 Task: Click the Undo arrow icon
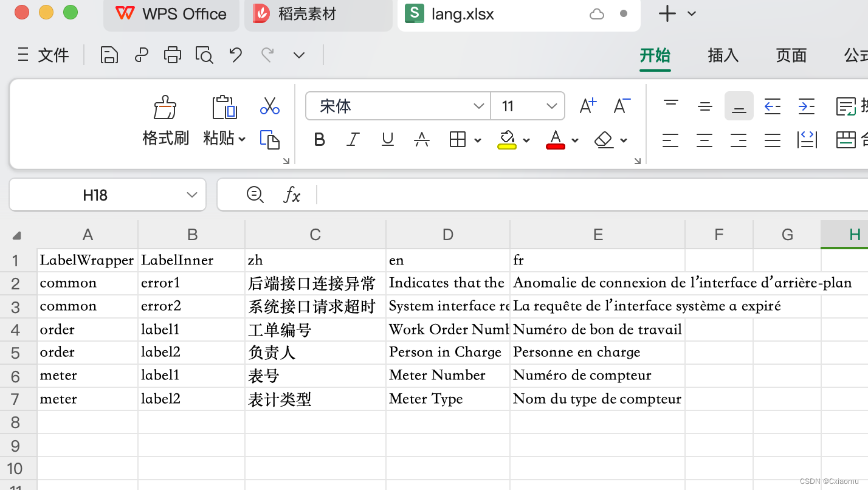(236, 54)
